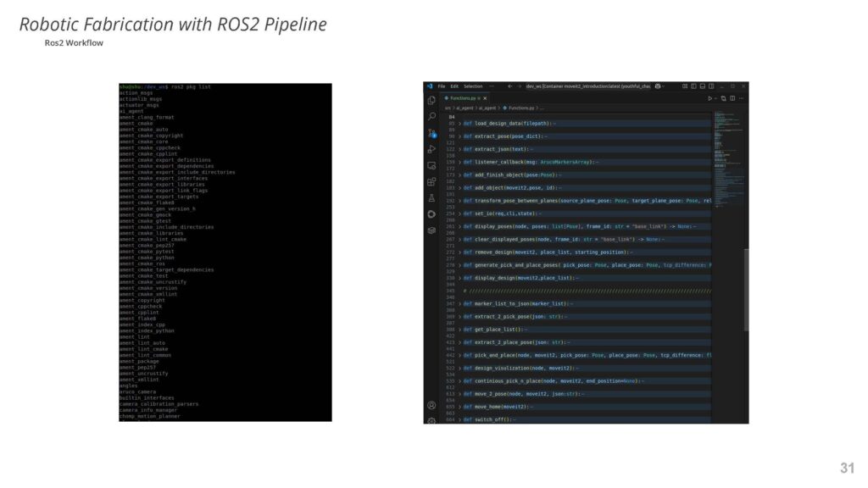Screen dimensions: 868x488
Task: Open the Search view in activity bar
Action: click(431, 117)
